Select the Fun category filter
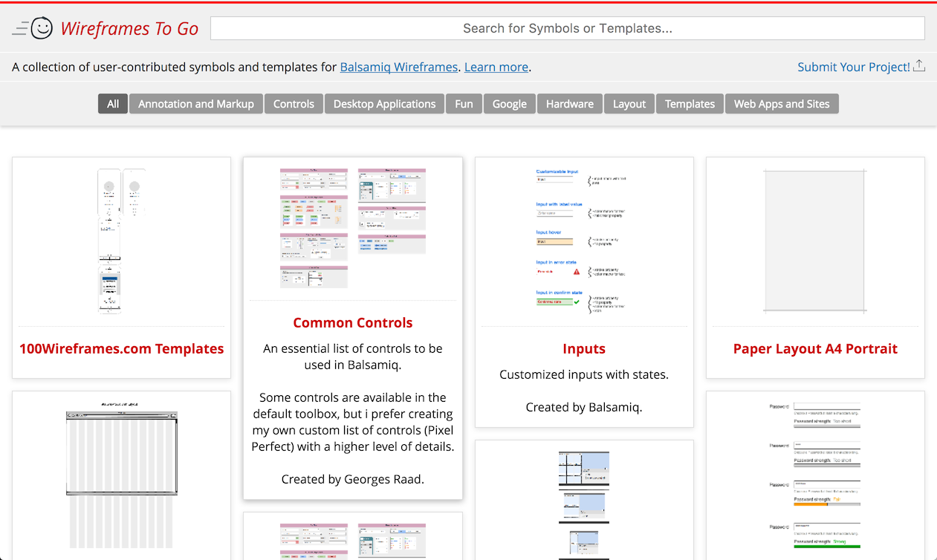Image resolution: width=937 pixels, height=560 pixels. coord(464,104)
